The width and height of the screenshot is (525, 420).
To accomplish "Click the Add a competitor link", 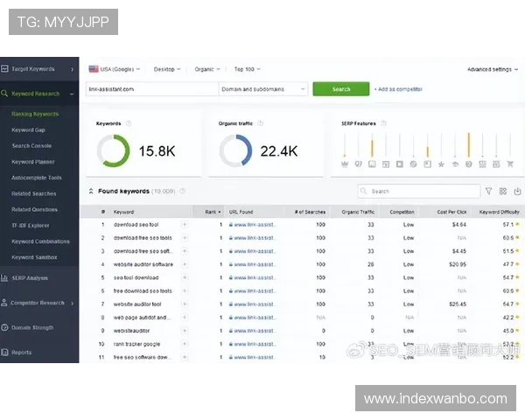I will [398, 89].
